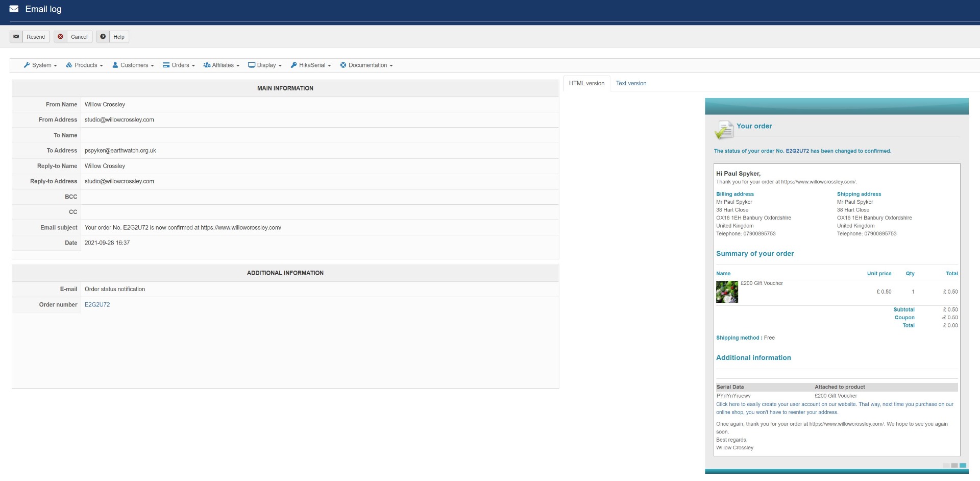This screenshot has height=481, width=980.
Task: Click the Email log page title
Action: [x=43, y=9]
